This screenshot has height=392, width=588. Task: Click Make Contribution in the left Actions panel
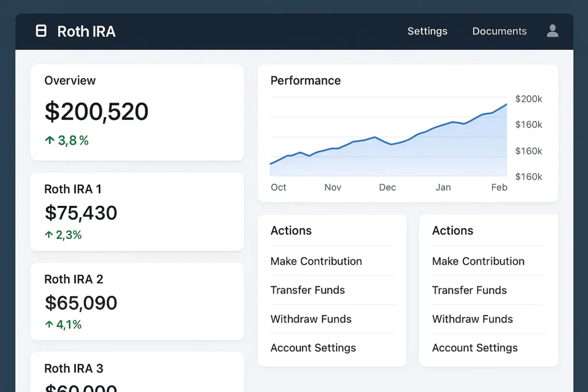(x=316, y=261)
